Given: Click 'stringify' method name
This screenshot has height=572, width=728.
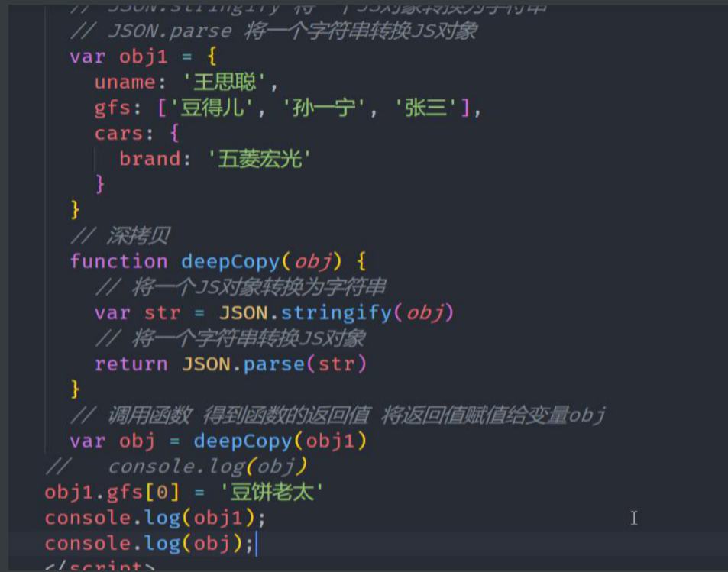Looking at the screenshot, I should pyautogui.click(x=337, y=313).
